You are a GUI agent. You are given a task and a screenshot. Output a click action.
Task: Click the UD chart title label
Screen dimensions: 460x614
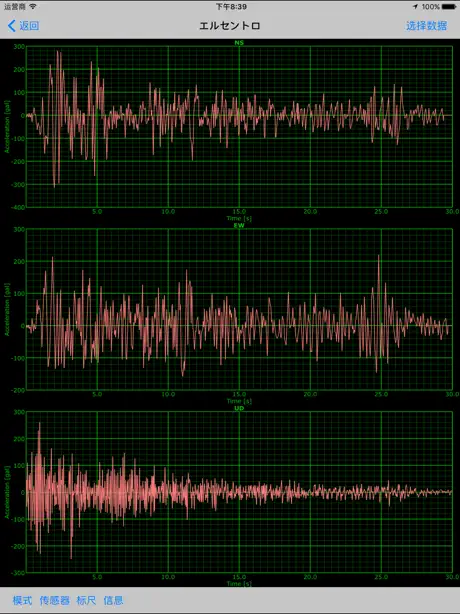[x=239, y=408]
